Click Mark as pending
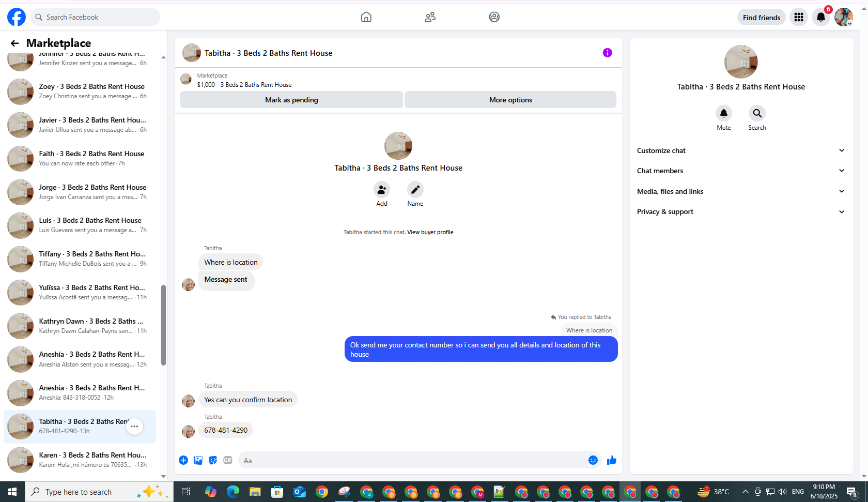 click(291, 100)
